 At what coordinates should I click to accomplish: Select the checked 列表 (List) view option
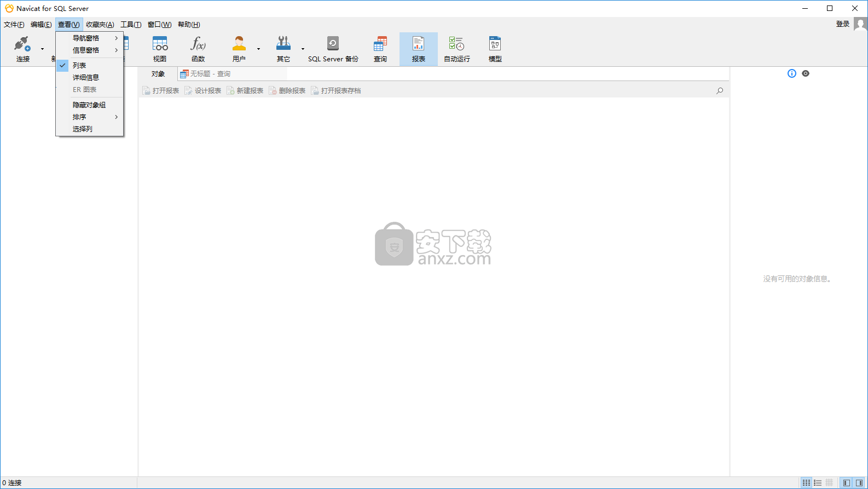coord(90,65)
